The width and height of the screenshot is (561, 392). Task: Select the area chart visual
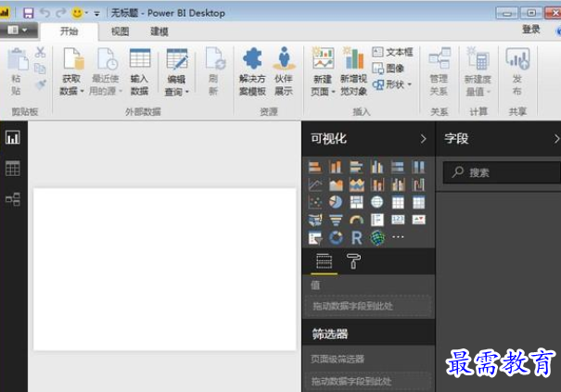[x=336, y=184]
